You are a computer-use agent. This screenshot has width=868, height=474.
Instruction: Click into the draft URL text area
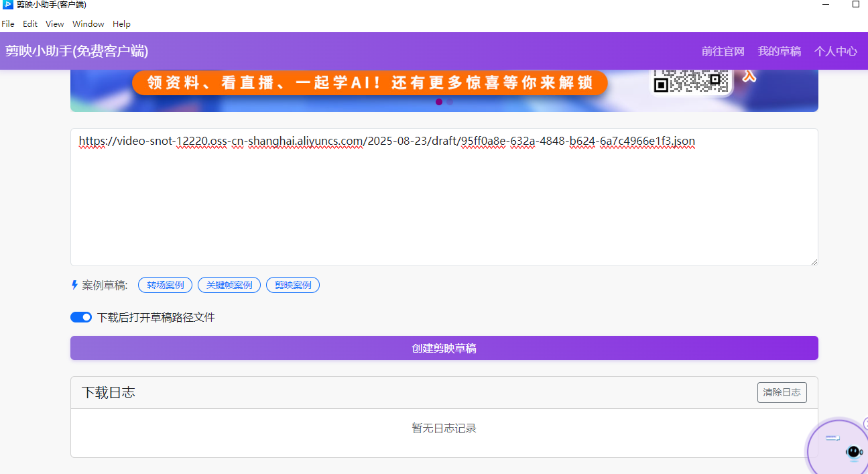point(444,197)
